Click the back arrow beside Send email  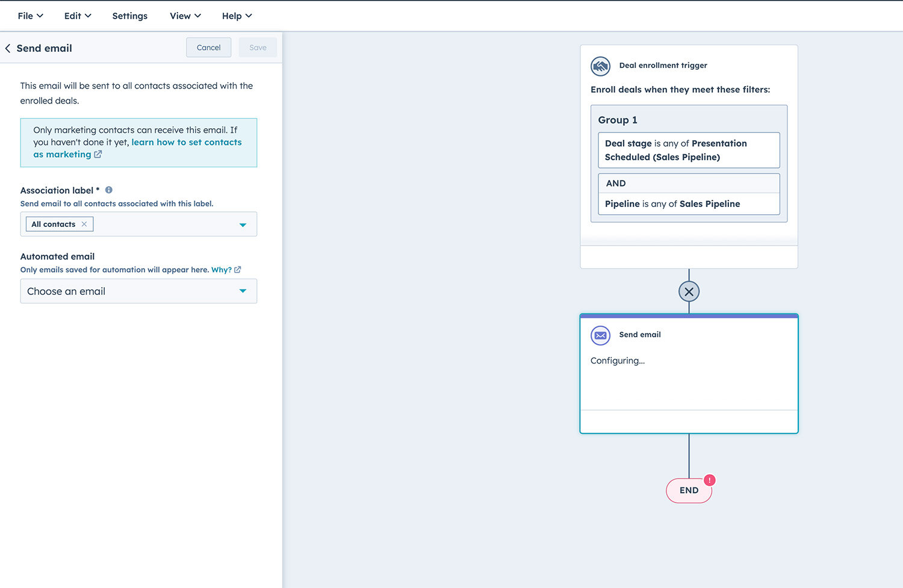pyautogui.click(x=8, y=48)
